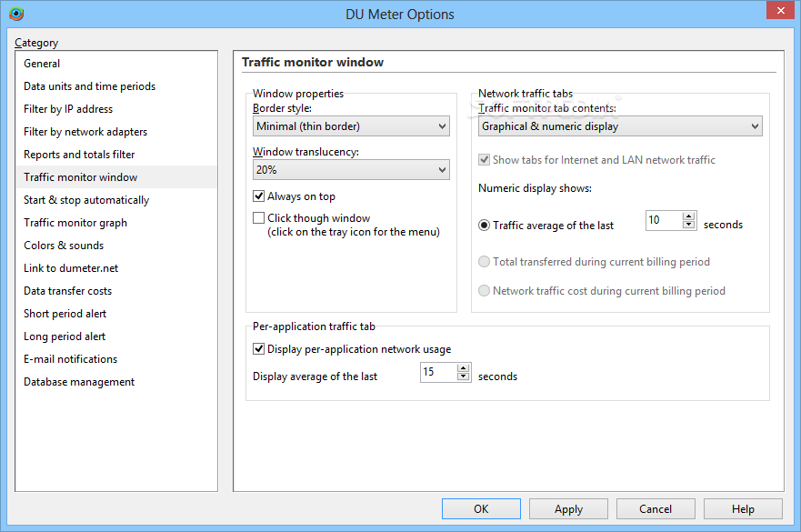The width and height of the screenshot is (801, 532).
Task: Select Traffic average of the last radio button
Action: click(x=484, y=226)
